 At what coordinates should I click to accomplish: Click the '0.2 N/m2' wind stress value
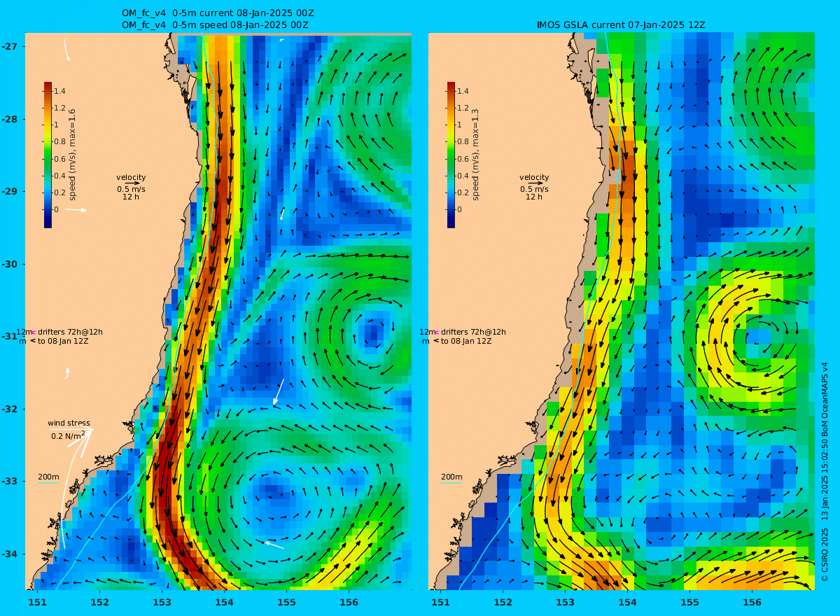(68, 435)
